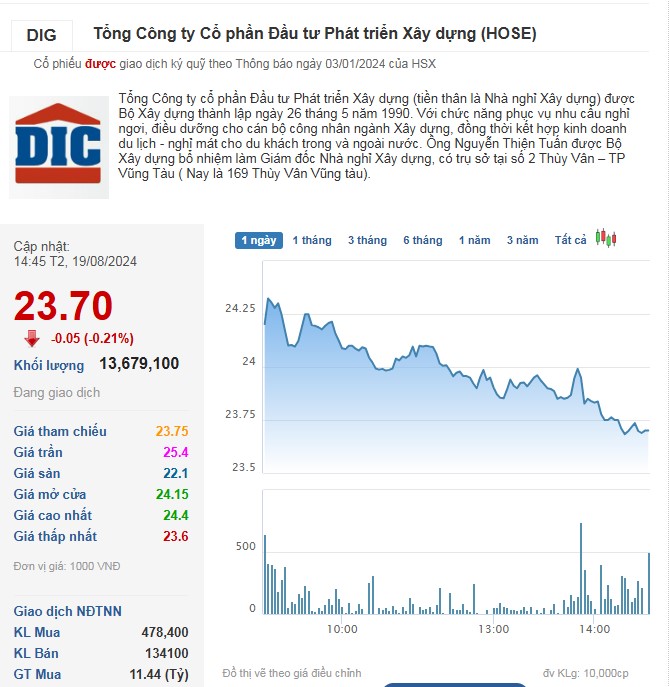This screenshot has width=670, height=687.
Task: Select the '1 ngày' chart range tab
Action: pos(258,240)
